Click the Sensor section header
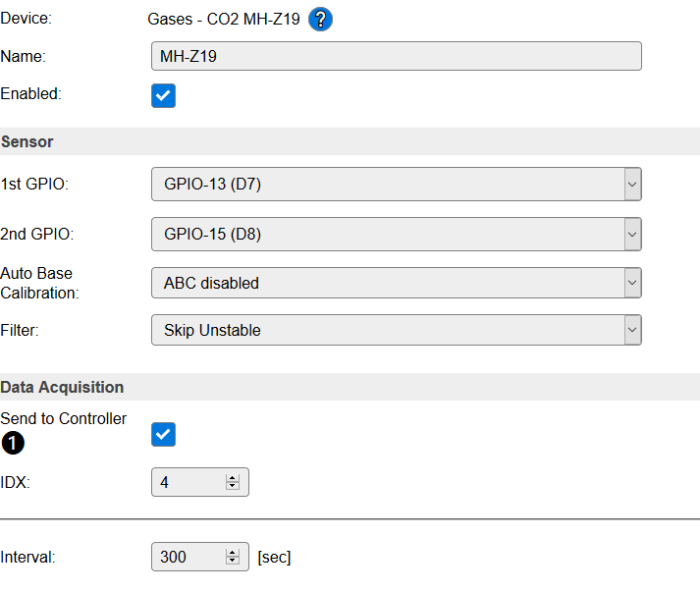The height and width of the screenshot is (592, 700). pos(27,141)
